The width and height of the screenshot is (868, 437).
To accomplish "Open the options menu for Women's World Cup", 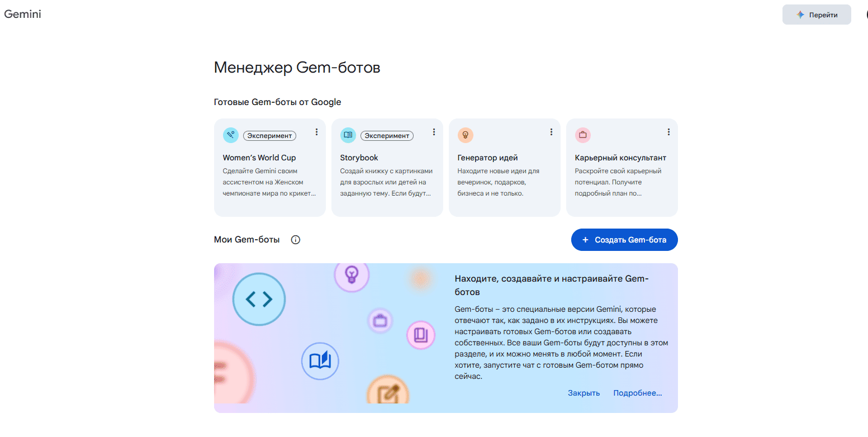I will pyautogui.click(x=316, y=132).
